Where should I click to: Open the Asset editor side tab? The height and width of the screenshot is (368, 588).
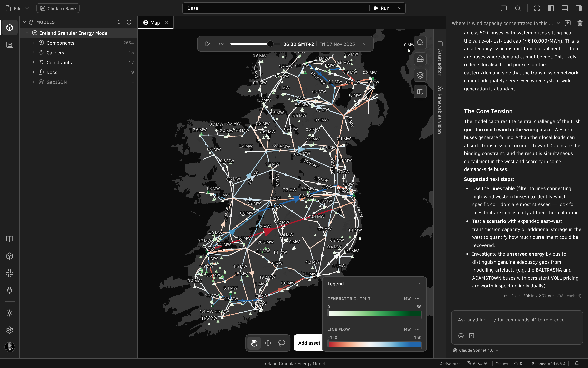pos(440,58)
